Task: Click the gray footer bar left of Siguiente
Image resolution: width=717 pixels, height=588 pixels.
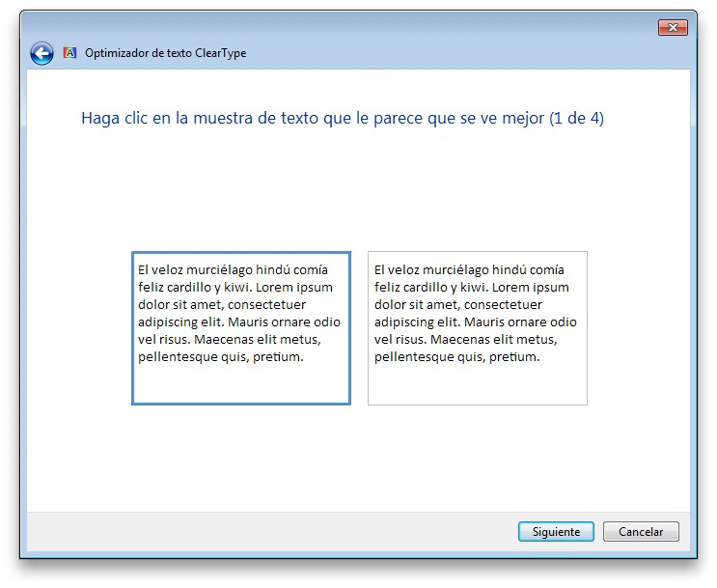Action: [270, 531]
